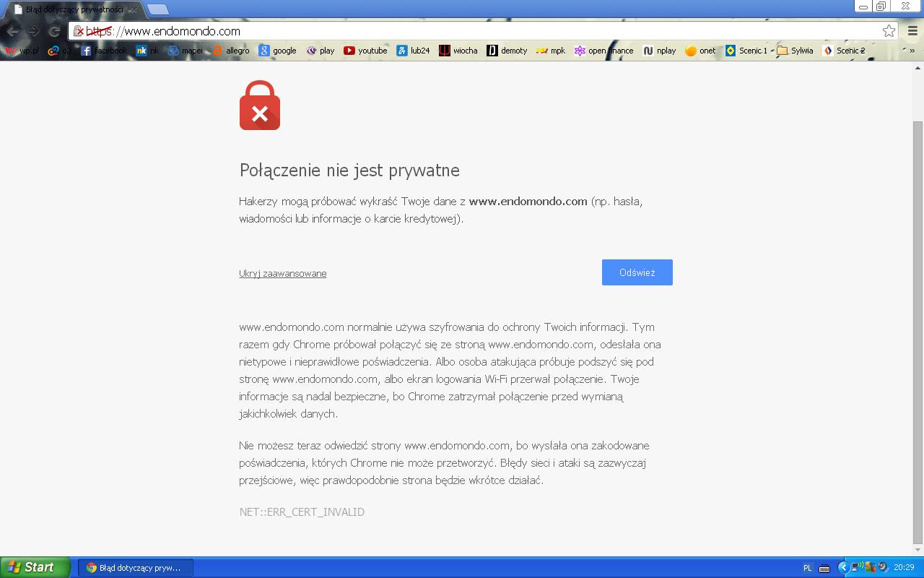924x578 pixels.
Task: Open the onet bookmark
Action: pyautogui.click(x=700, y=51)
